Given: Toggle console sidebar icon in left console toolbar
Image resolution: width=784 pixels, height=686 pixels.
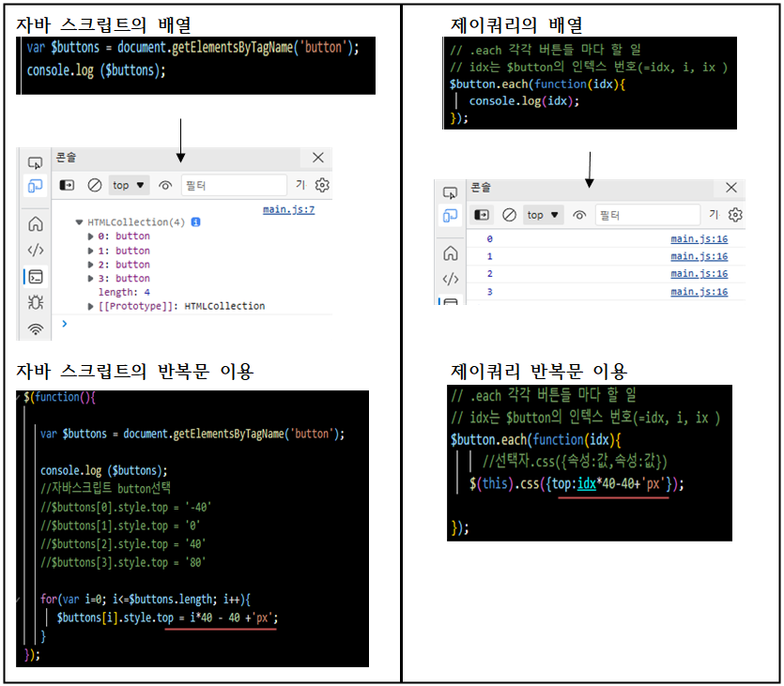Looking at the screenshot, I should point(67,186).
